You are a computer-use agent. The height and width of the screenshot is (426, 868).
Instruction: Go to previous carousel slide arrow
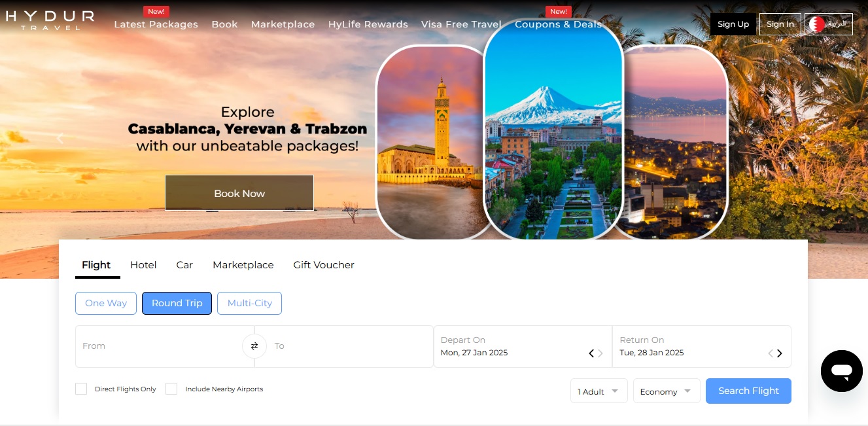tap(60, 138)
